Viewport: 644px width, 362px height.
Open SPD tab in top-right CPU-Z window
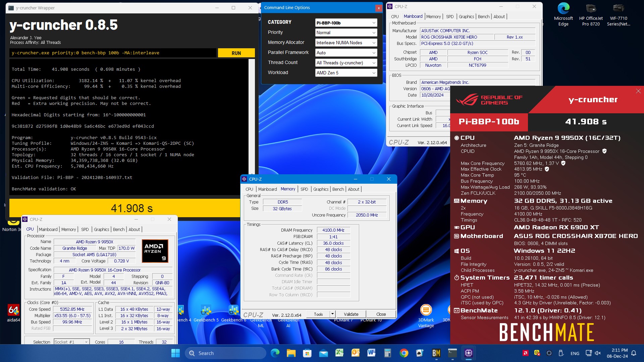[x=449, y=16]
